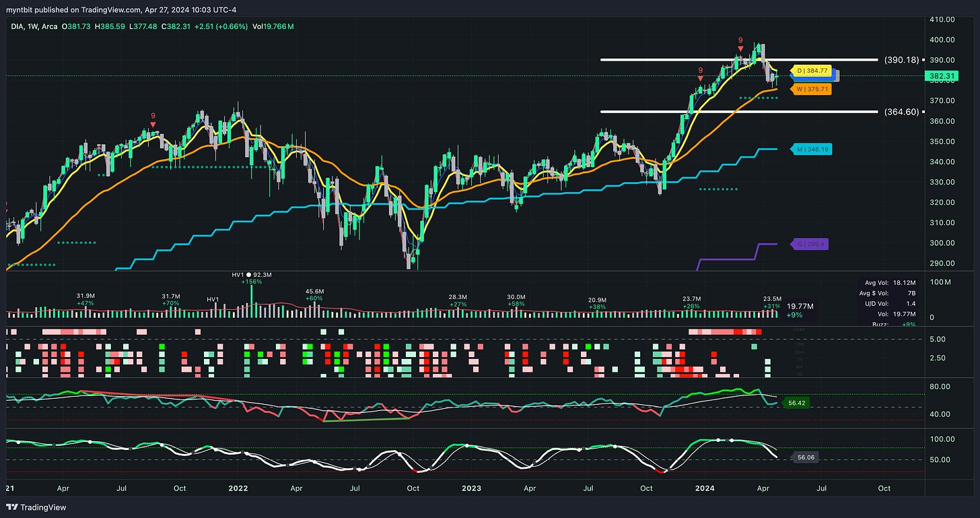Click the 30.0M +58% volume label

tap(516, 300)
